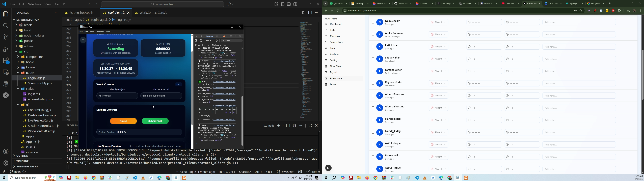This screenshot has width=644, height=181.
Task: Open the Source Control activity bar icon
Action: click(6, 38)
